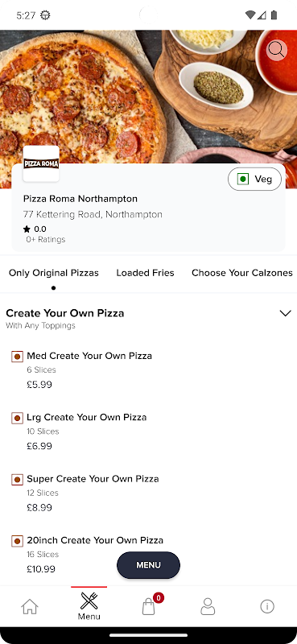The height and width of the screenshot is (644, 297).
Task: Tap the 77 Kettering Road address
Action: click(x=93, y=214)
